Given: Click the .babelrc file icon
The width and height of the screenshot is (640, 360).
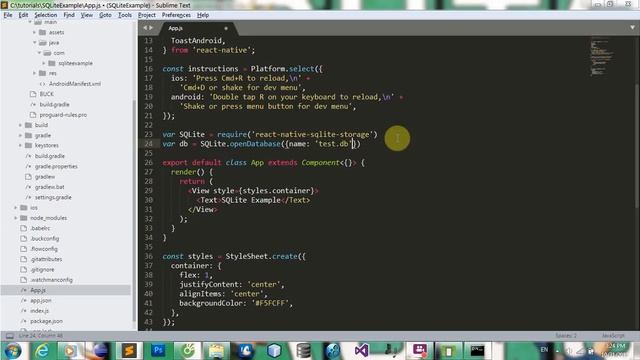Looking at the screenshot, I should [24, 228].
